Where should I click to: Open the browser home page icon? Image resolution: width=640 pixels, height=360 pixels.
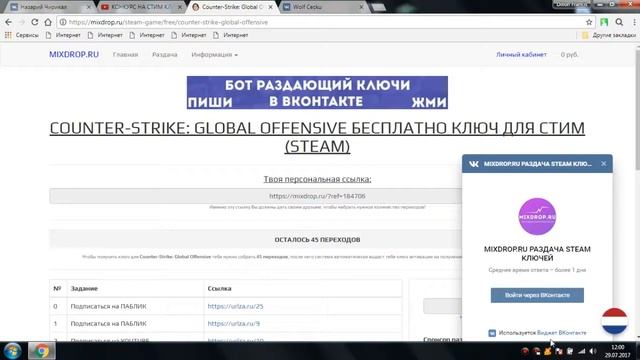48,22
